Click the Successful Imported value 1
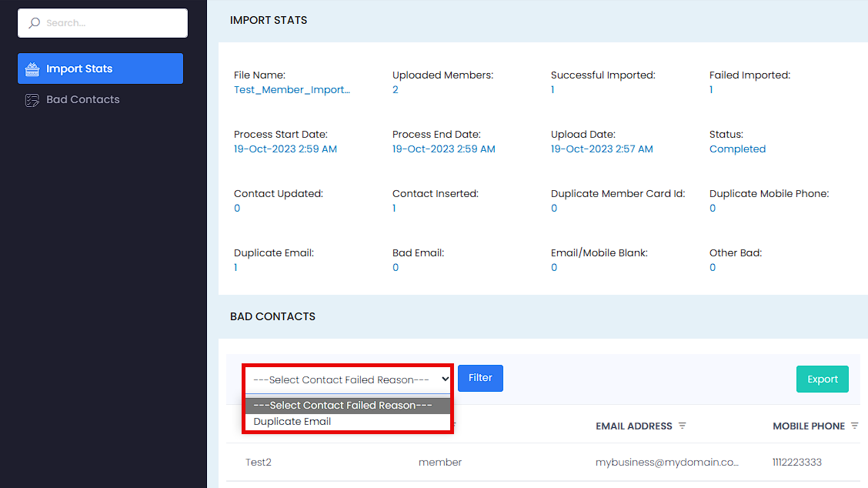The width and height of the screenshot is (868, 488). click(553, 90)
